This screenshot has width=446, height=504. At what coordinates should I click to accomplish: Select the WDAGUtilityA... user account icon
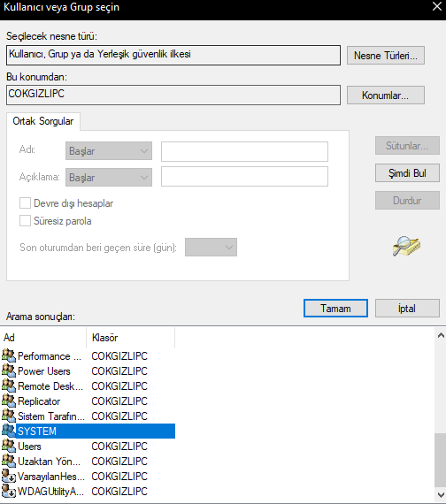click(9, 491)
